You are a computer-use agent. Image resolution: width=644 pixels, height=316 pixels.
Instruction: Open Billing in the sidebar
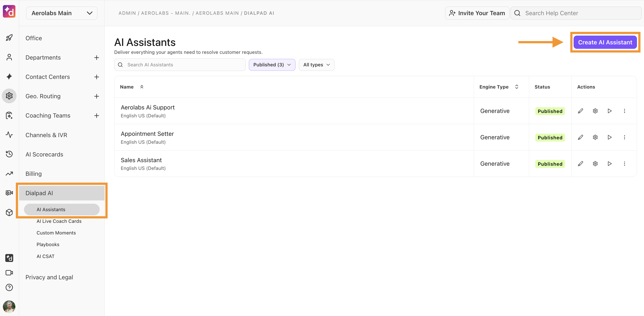33,174
